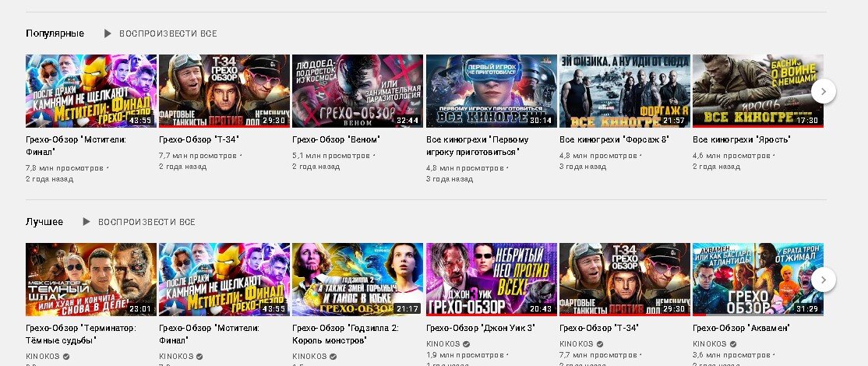Click title Все киногрехи "Ярость"
Viewport: 868px width, 366px height.
click(x=741, y=139)
